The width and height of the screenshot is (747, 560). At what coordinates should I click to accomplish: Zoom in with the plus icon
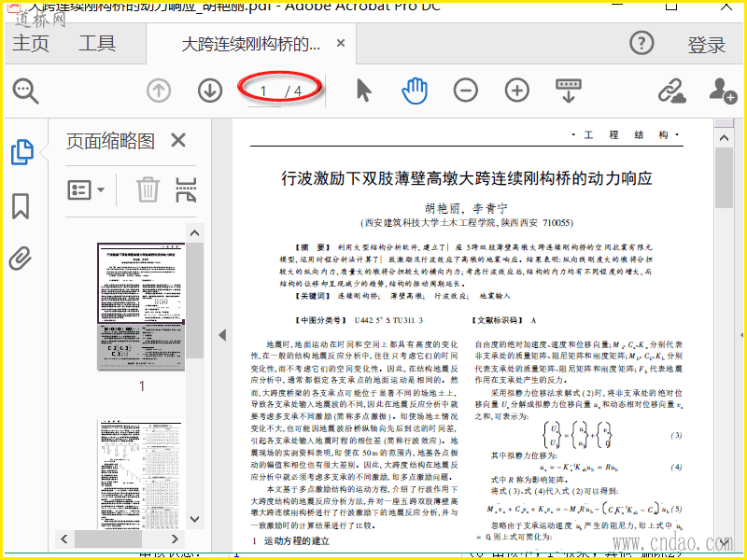tap(517, 91)
